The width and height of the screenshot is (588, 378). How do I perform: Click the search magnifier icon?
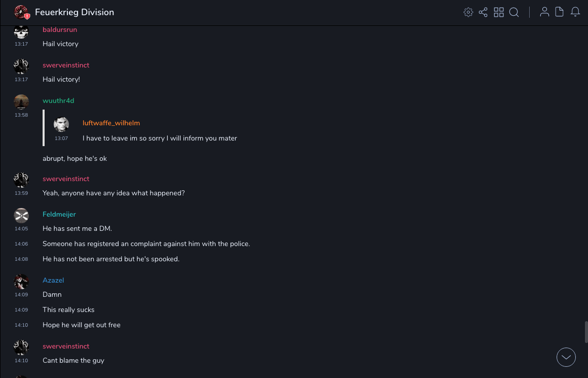(x=514, y=12)
